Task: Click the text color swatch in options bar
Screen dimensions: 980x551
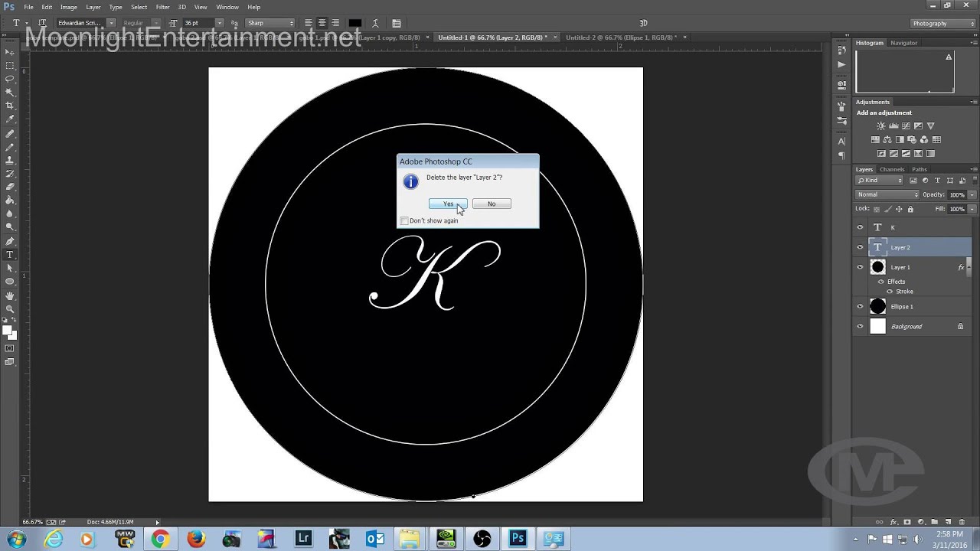Action: [354, 23]
